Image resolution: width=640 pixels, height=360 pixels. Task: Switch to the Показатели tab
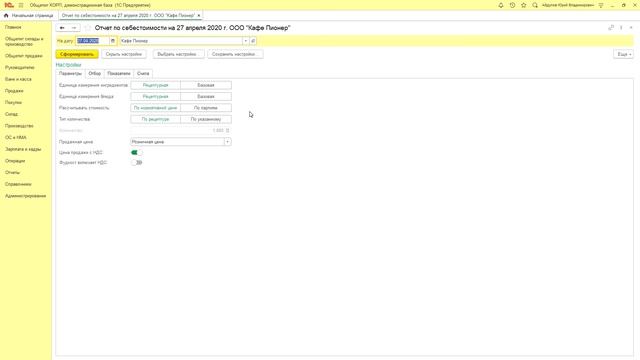point(119,73)
